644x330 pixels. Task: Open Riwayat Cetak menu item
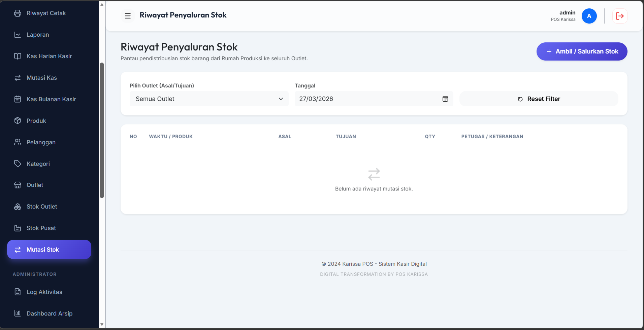[x=49, y=13]
